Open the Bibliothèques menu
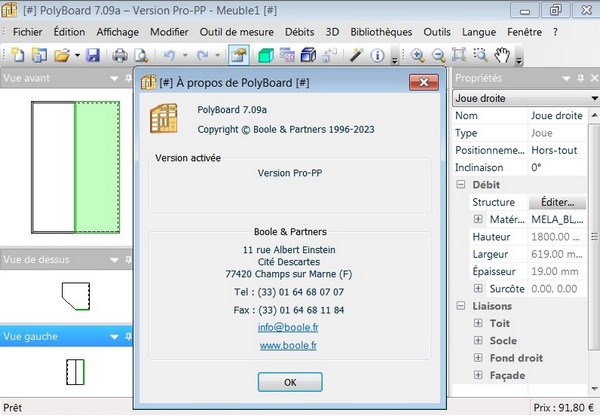 coord(381,32)
